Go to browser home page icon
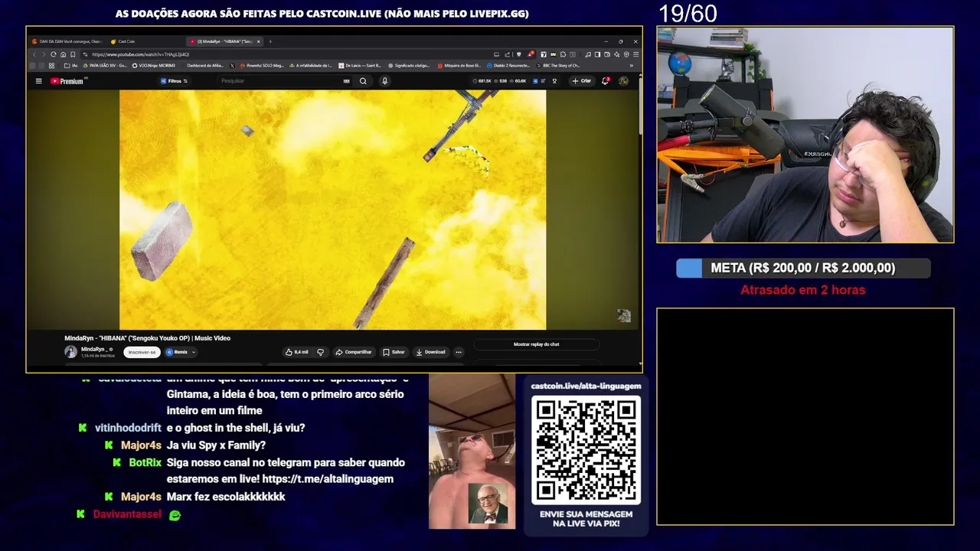This screenshot has height=551, width=980. [x=63, y=54]
